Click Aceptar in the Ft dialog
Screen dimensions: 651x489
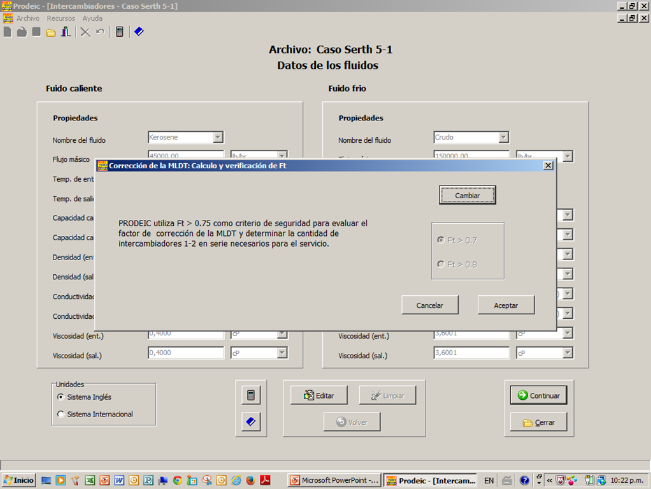(506, 305)
